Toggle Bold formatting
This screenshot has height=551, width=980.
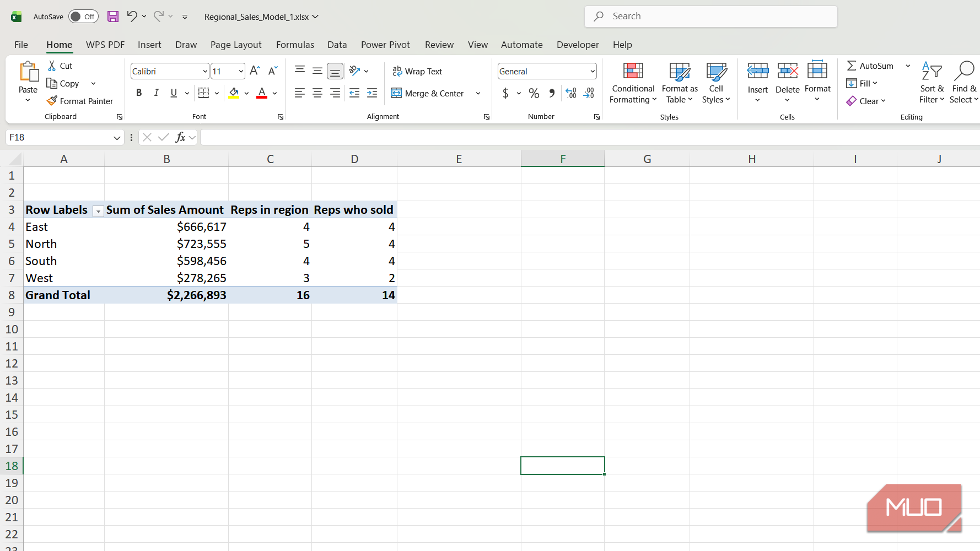coord(139,93)
